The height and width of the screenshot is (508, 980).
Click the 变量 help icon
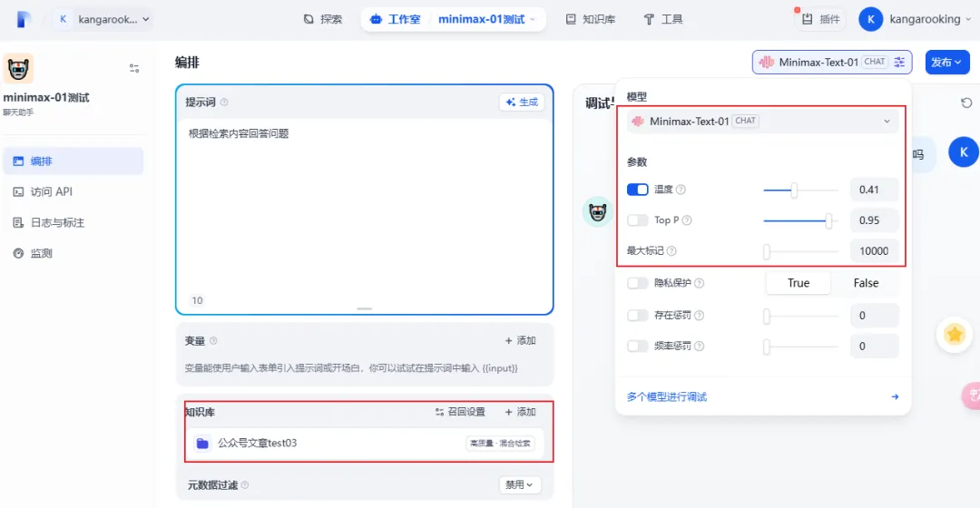213,340
